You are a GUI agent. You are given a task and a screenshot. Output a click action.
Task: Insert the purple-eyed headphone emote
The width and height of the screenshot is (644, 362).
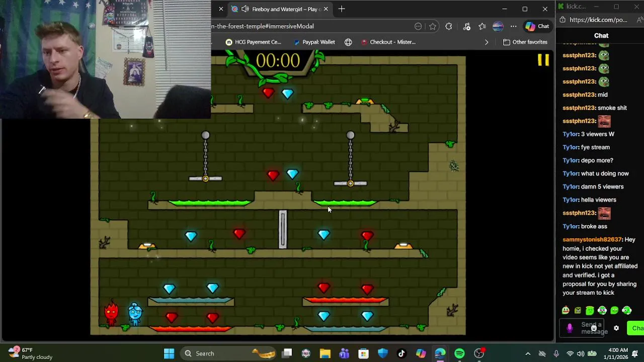(602, 310)
